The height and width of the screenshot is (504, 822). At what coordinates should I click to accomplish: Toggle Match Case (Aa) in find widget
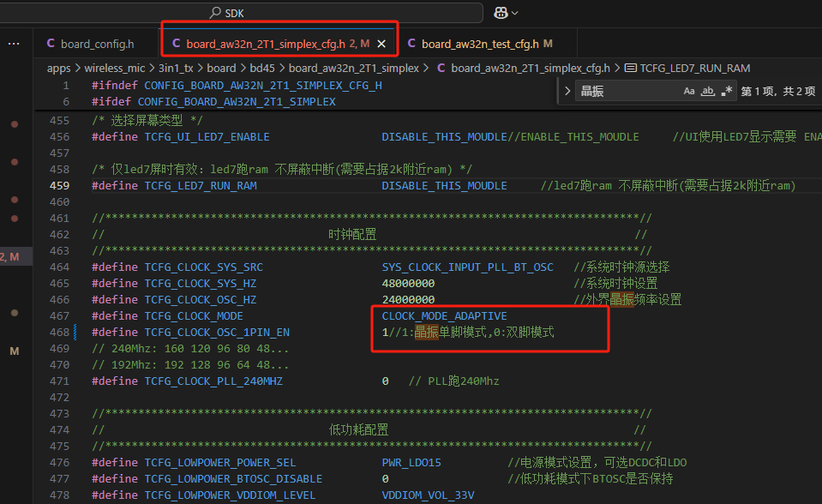[689, 91]
